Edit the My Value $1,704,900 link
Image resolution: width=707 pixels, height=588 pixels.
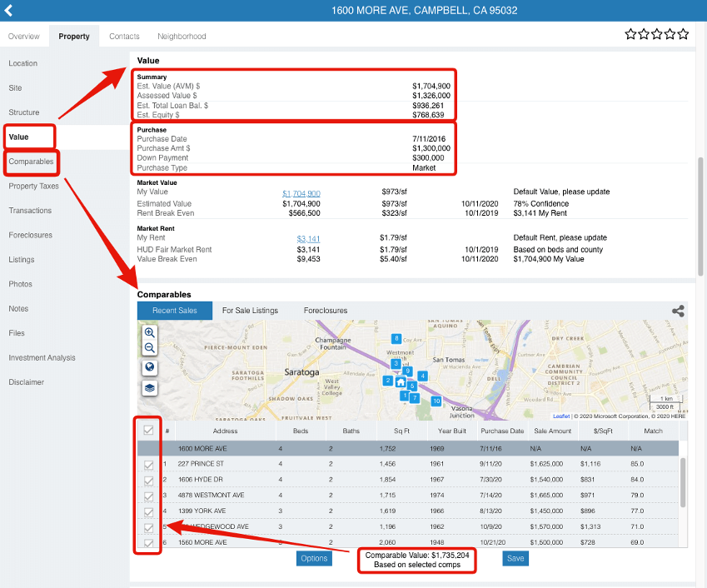(x=301, y=192)
